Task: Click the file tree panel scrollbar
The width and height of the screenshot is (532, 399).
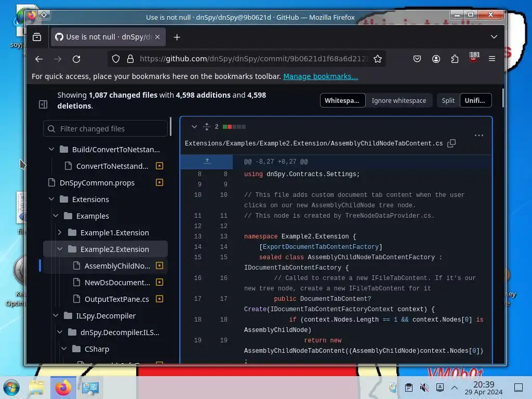Action: click(170, 126)
